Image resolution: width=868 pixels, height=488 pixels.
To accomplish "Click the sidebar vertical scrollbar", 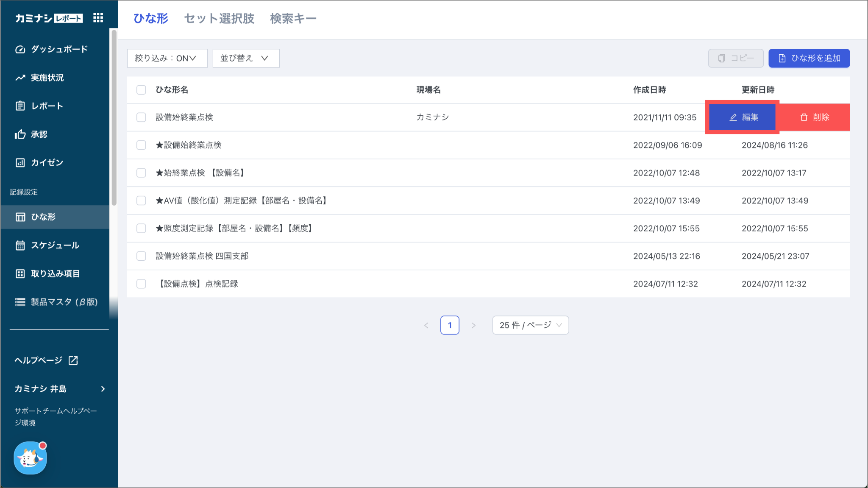I will click(x=114, y=119).
